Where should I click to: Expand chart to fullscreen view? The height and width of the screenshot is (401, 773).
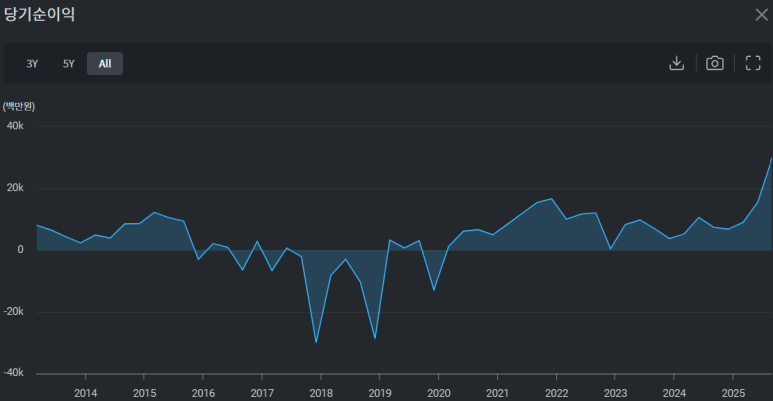point(753,63)
